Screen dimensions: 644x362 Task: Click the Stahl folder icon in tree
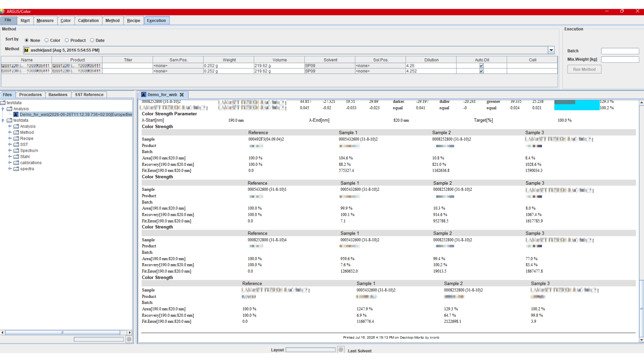(x=16, y=157)
